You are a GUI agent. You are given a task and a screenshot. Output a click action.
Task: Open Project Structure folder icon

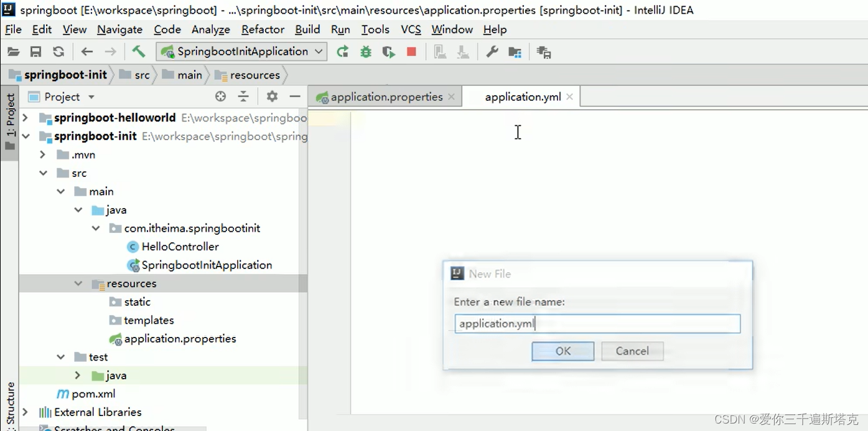[x=515, y=52]
